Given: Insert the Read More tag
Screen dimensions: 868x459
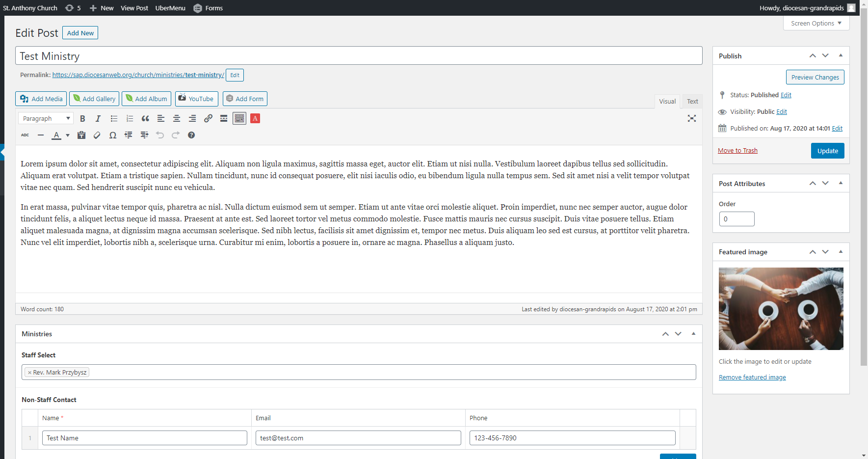Looking at the screenshot, I should [224, 118].
